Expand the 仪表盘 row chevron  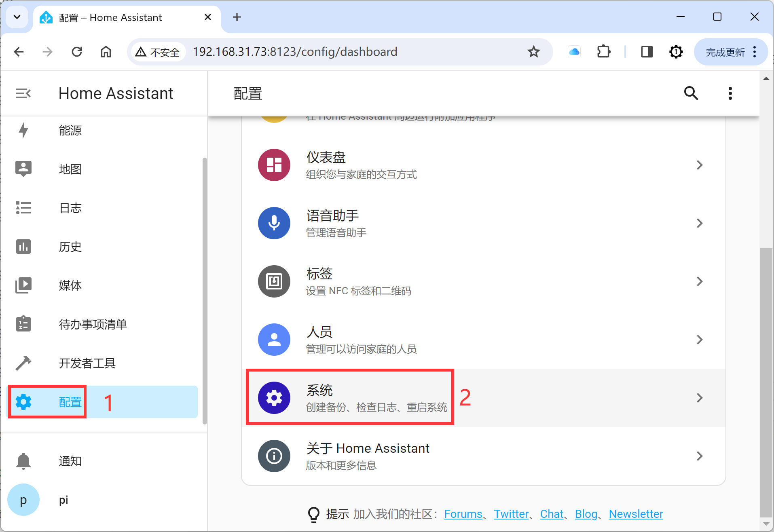(x=700, y=165)
